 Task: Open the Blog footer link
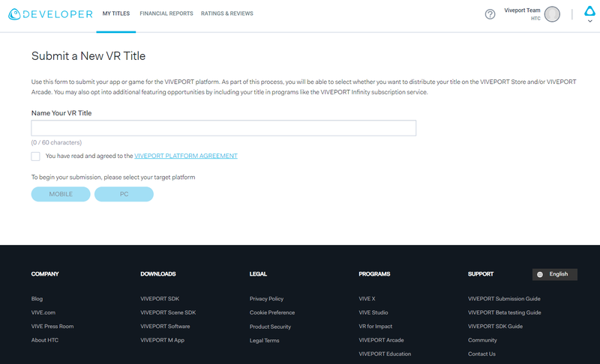point(37,299)
